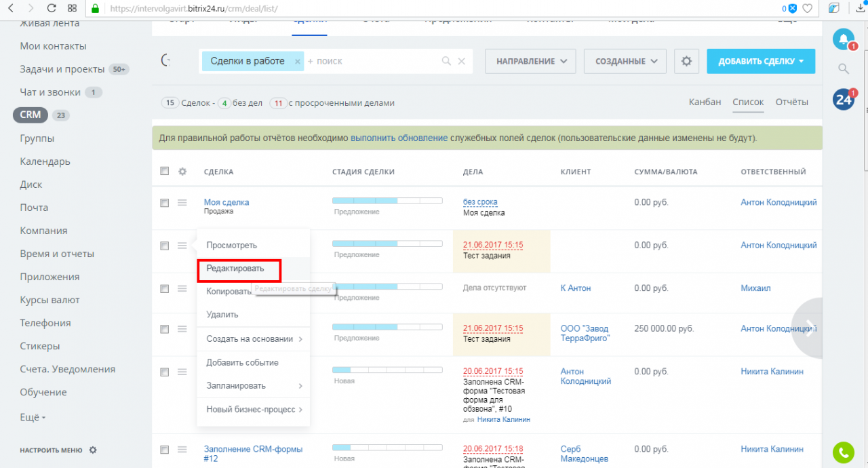Switch to Список view
868x468 pixels.
(x=748, y=102)
